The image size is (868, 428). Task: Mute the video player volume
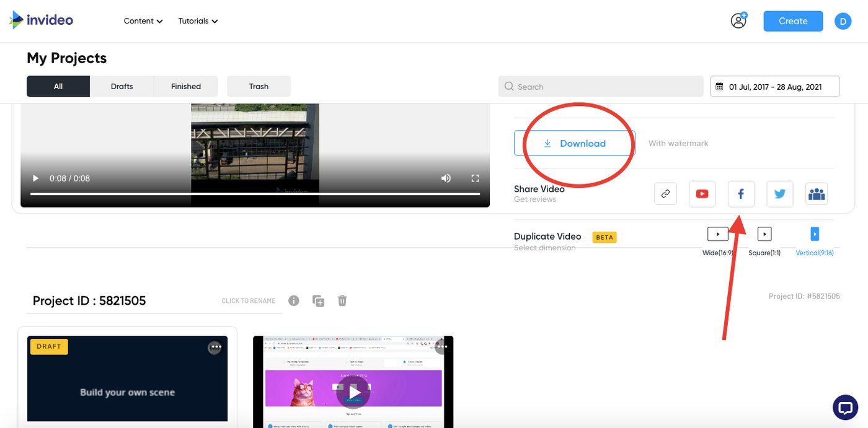(x=446, y=178)
